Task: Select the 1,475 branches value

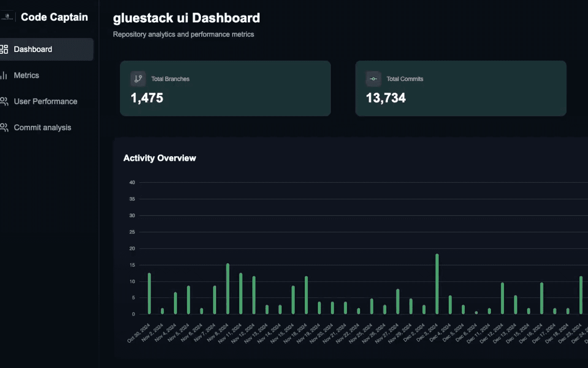Action: 147,98
